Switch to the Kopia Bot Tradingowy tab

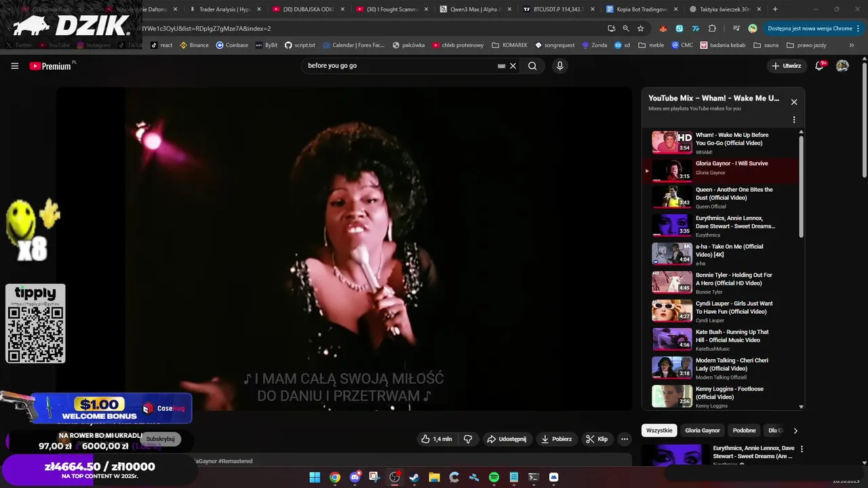tap(642, 9)
